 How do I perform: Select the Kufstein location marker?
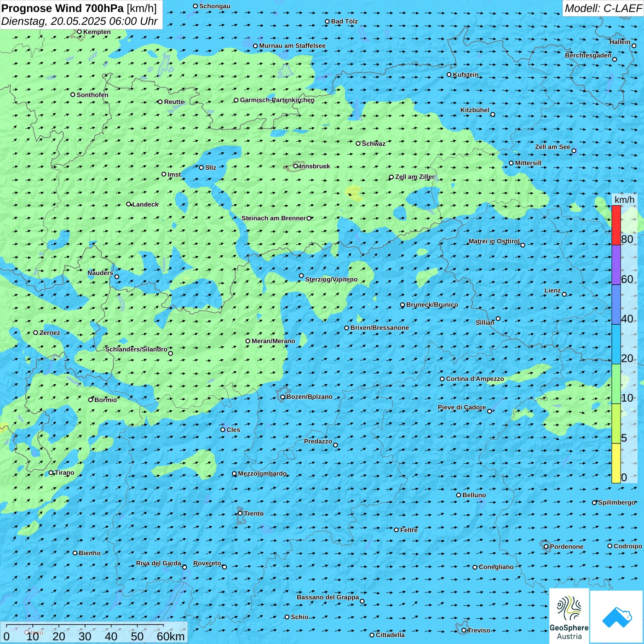(449, 75)
